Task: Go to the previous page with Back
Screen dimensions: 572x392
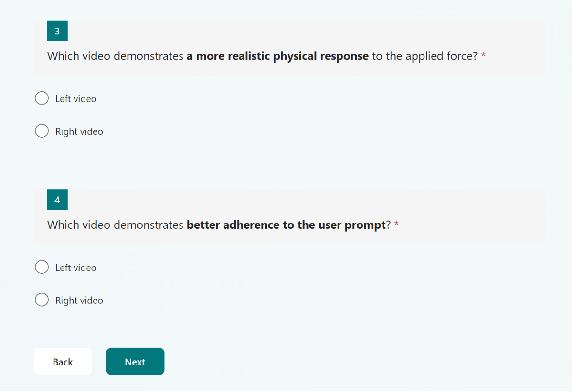Action: click(63, 362)
